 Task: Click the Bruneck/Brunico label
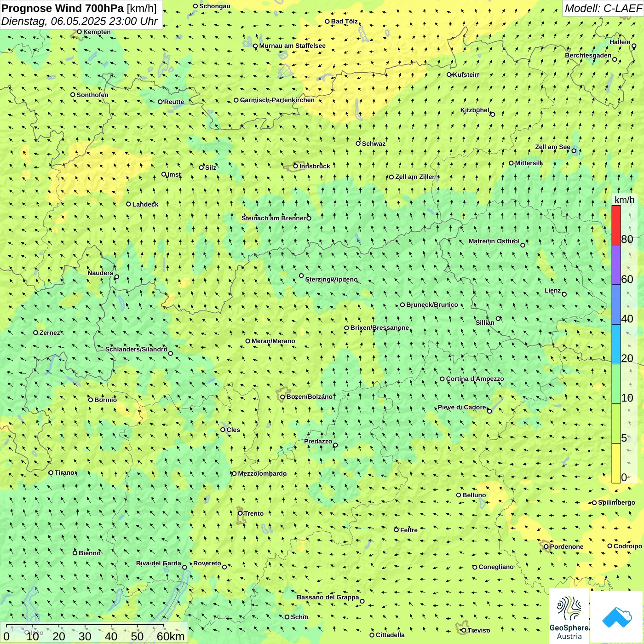coord(432,305)
